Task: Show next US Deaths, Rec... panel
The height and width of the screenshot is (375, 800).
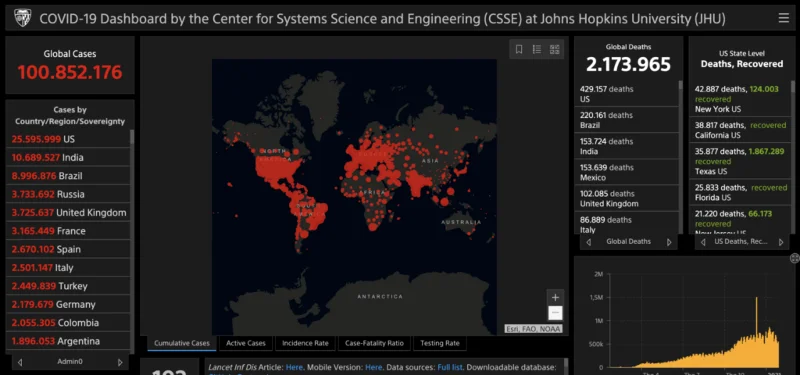Action: [x=781, y=242]
